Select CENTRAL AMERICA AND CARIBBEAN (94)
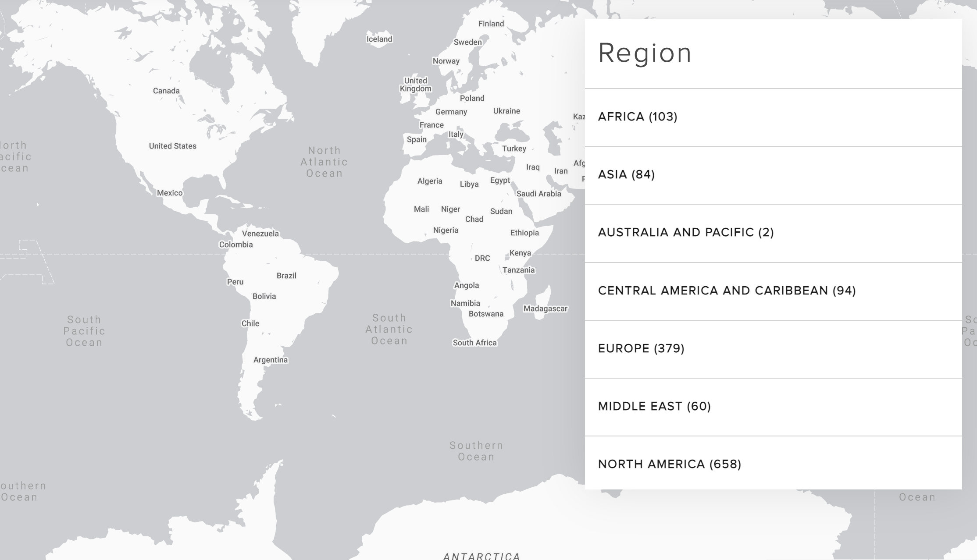This screenshot has height=560, width=977. coord(726,290)
